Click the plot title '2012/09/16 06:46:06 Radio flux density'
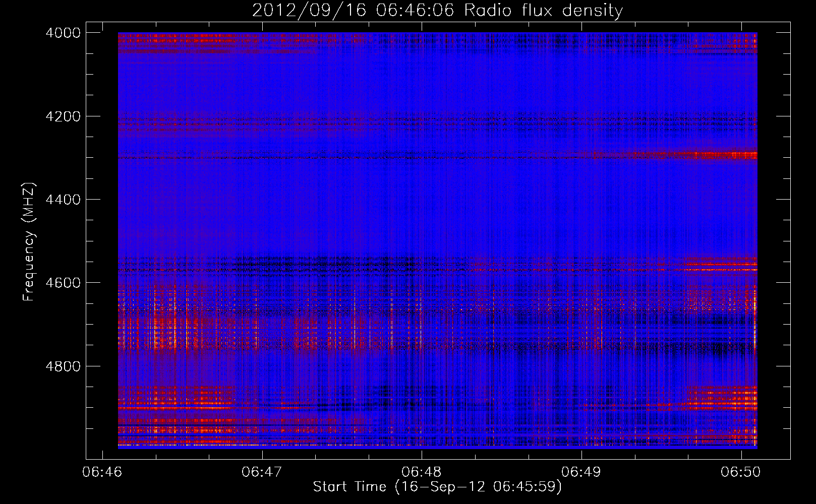The width and height of the screenshot is (816, 504). (437, 10)
